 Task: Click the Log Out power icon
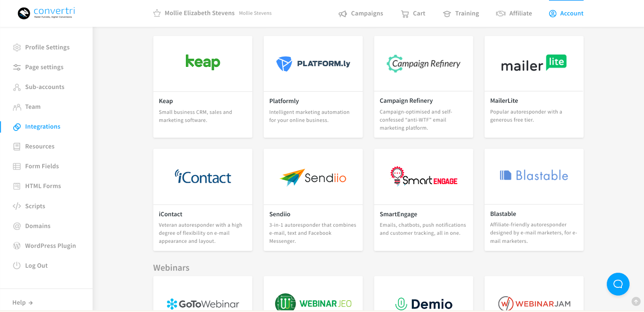[17, 266]
